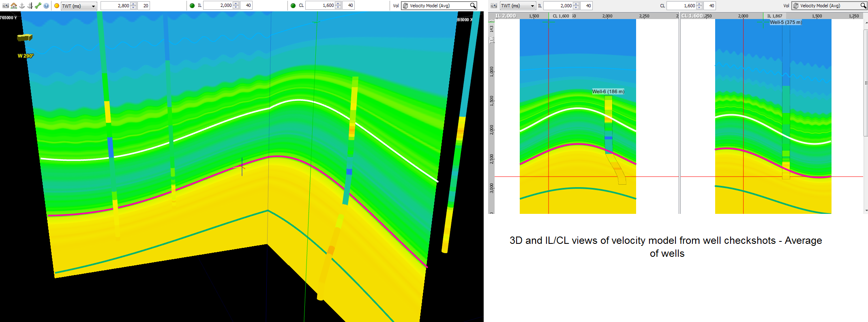The width and height of the screenshot is (868, 322).
Task: Click the Well-5 (375 m) label
Action: (786, 22)
